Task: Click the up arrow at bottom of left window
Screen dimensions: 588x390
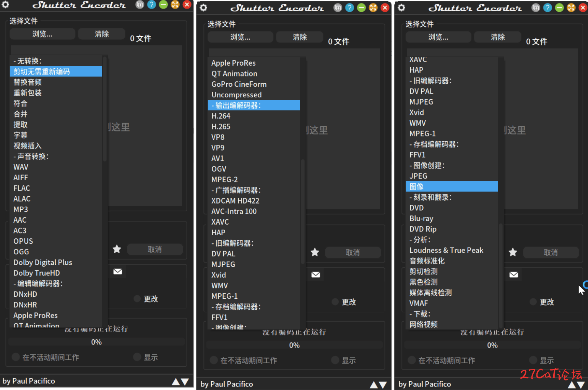Action: (176, 382)
